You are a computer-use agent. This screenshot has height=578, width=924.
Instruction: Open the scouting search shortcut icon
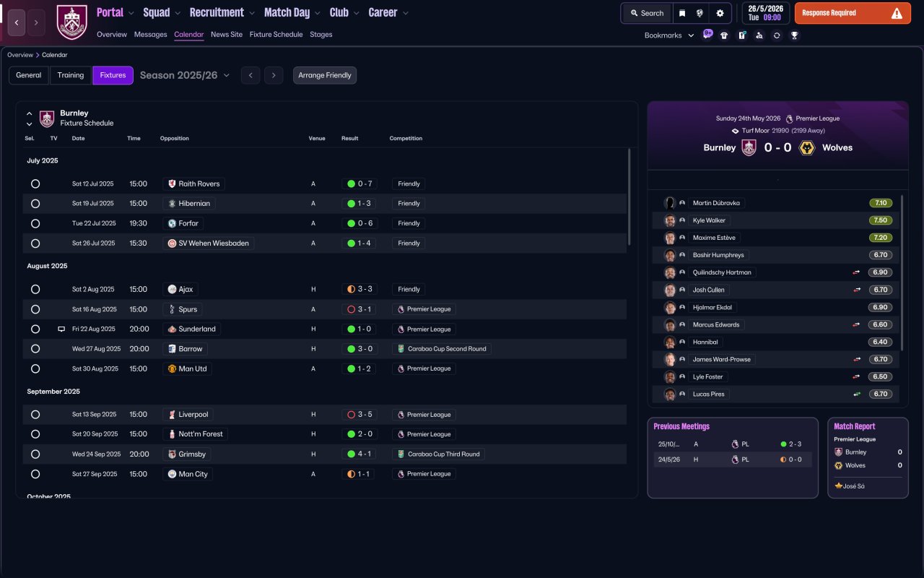pyautogui.click(x=759, y=35)
